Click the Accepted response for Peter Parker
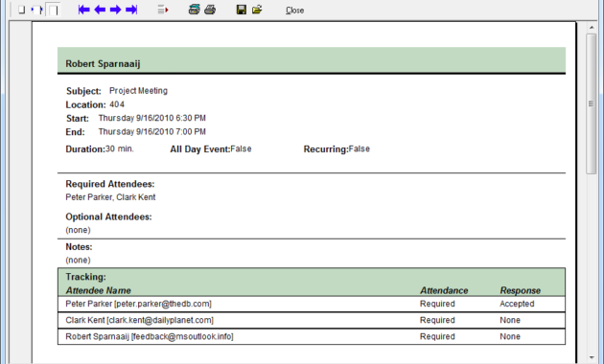Screen dimensions: 604x364 click(517, 304)
